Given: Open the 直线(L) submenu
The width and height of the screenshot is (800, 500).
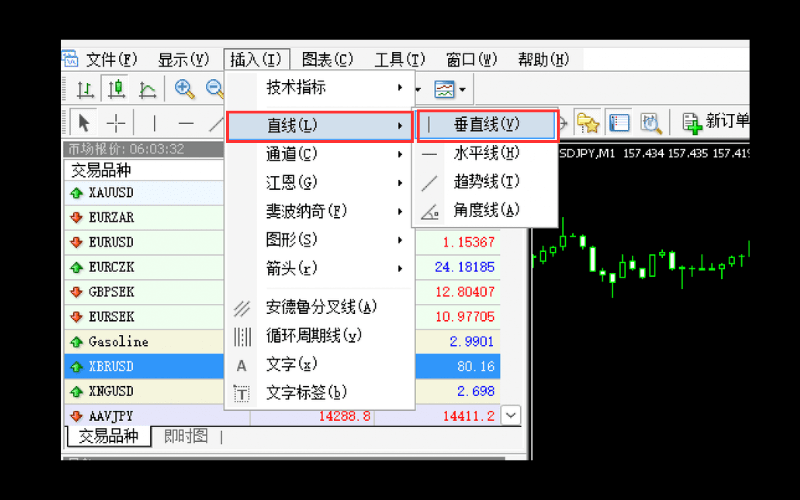Looking at the screenshot, I should pyautogui.click(x=319, y=126).
